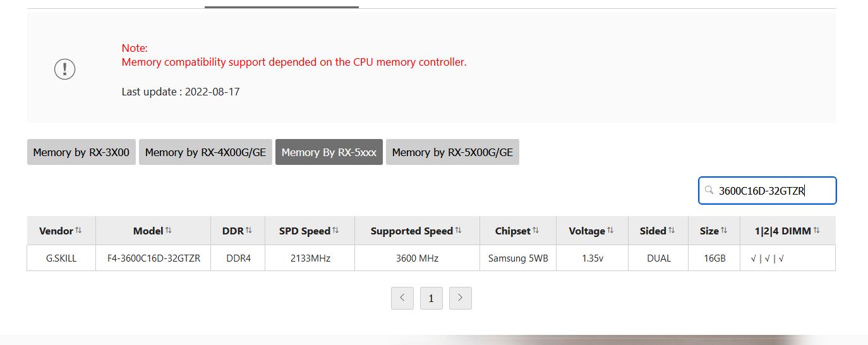Click the info exclamation circle icon

64,69
